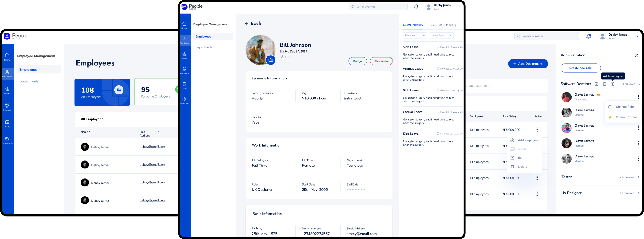Open Departments in left window menu
Viewport: 644px width, 239px height.
(x=29, y=81)
